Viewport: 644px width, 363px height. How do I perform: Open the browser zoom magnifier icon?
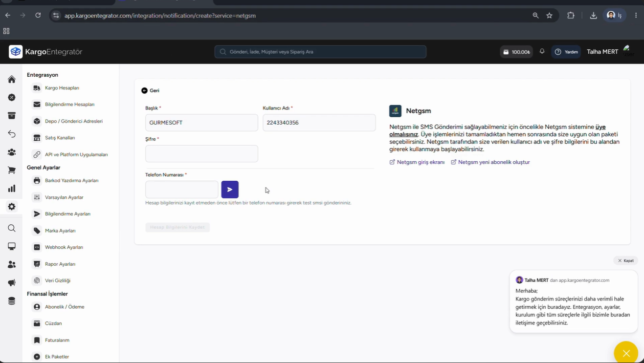tap(536, 16)
